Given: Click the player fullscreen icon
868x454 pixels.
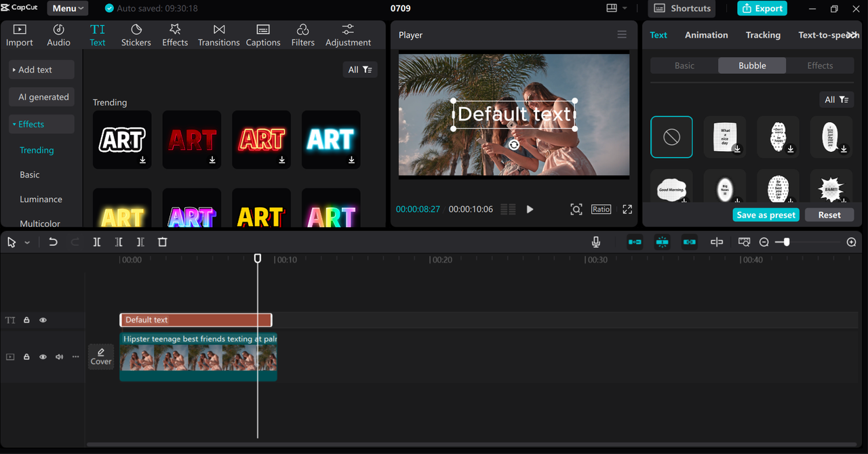Looking at the screenshot, I should pos(627,209).
